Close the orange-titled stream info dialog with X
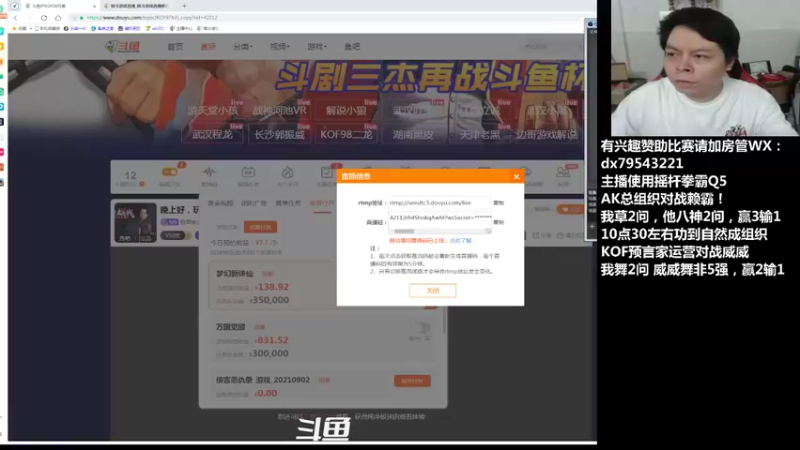This screenshot has width=800, height=450. (x=516, y=177)
